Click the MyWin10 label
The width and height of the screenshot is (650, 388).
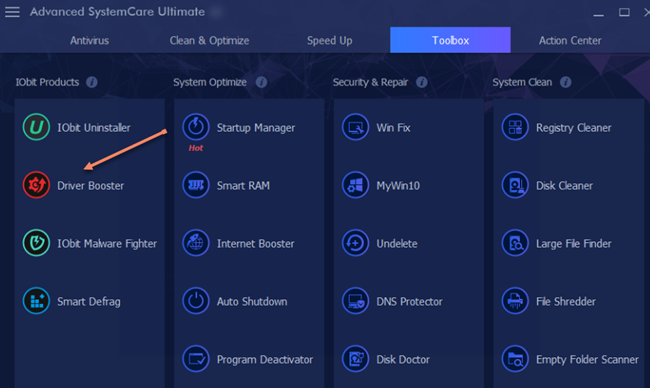(x=398, y=186)
